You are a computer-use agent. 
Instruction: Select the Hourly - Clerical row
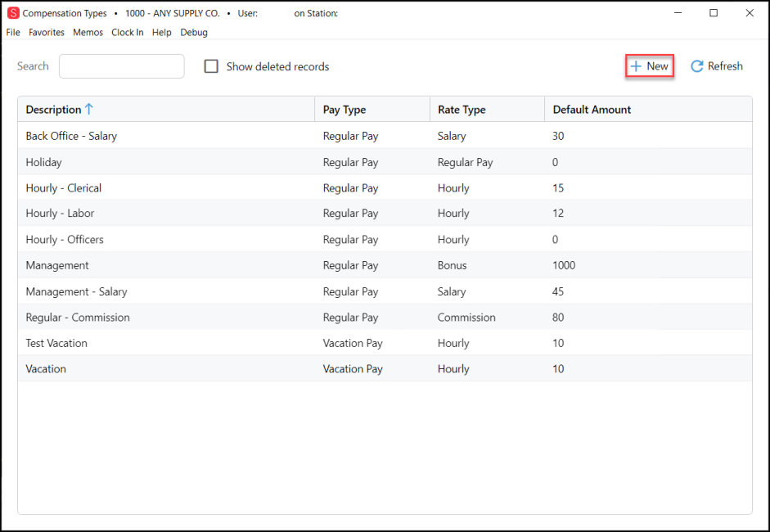[x=385, y=188]
